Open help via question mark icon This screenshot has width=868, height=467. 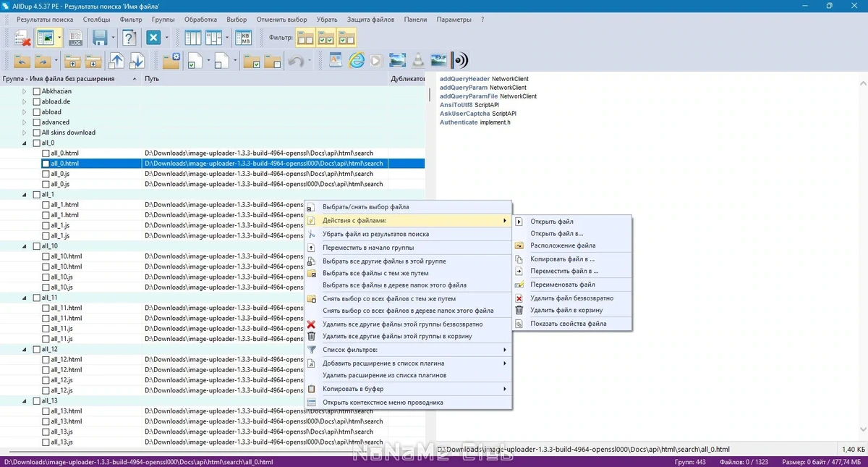coord(129,38)
